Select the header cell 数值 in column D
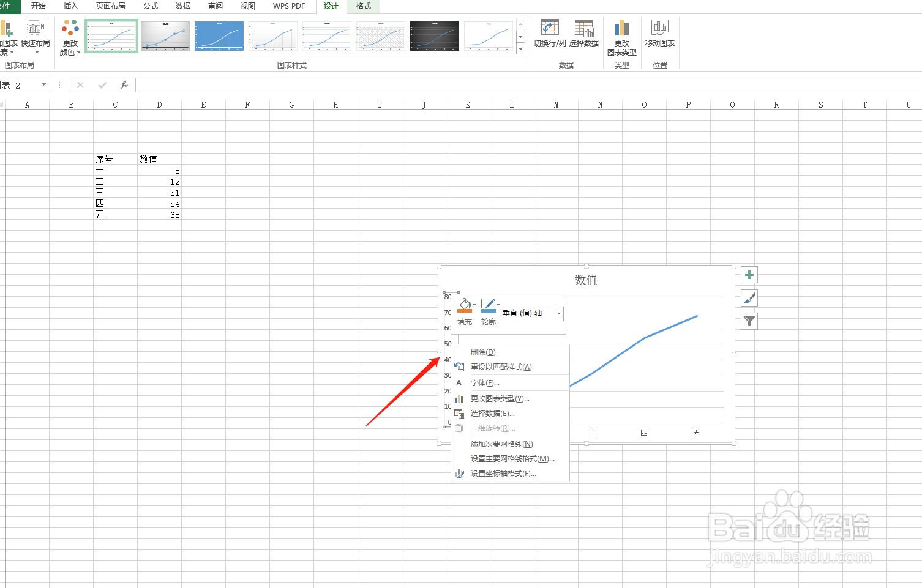The height and width of the screenshot is (588, 922). click(x=159, y=159)
